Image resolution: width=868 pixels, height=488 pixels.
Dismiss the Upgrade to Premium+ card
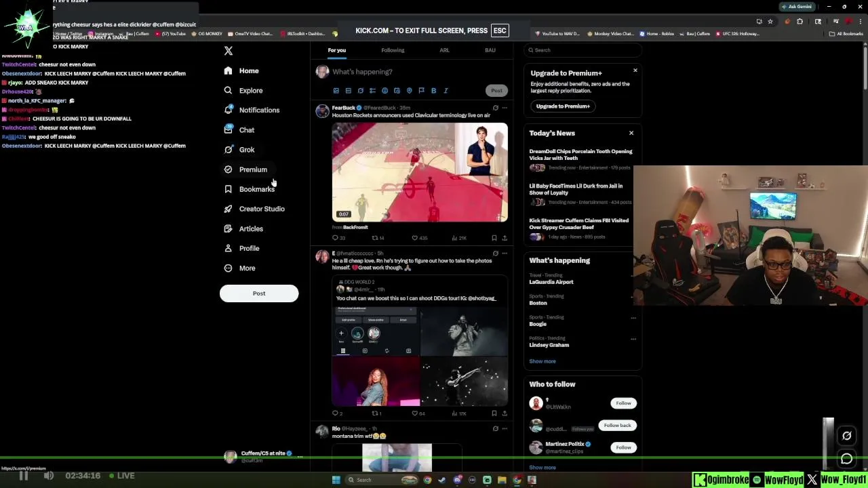click(x=635, y=70)
